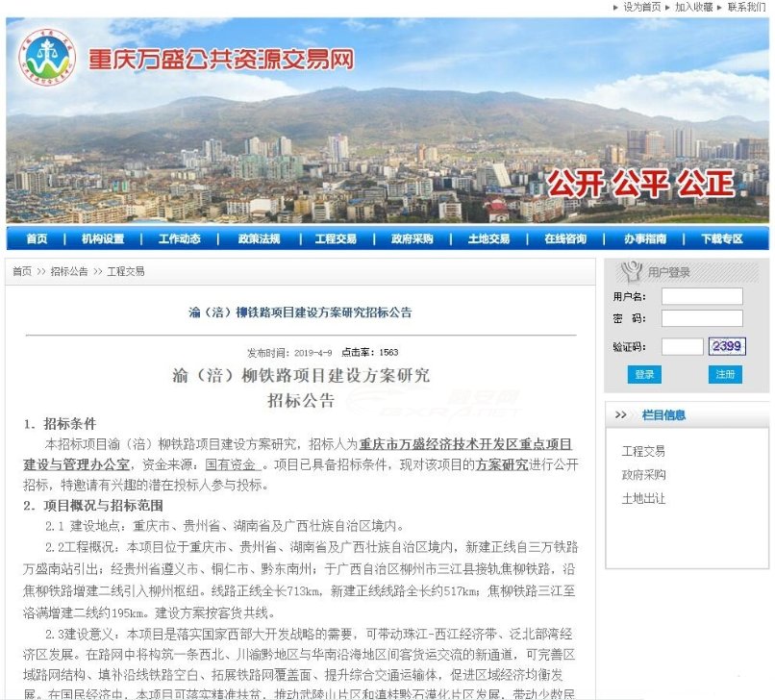Click the 联系我们 link at the top
Viewport: 775px width, 700px height.
746,7
